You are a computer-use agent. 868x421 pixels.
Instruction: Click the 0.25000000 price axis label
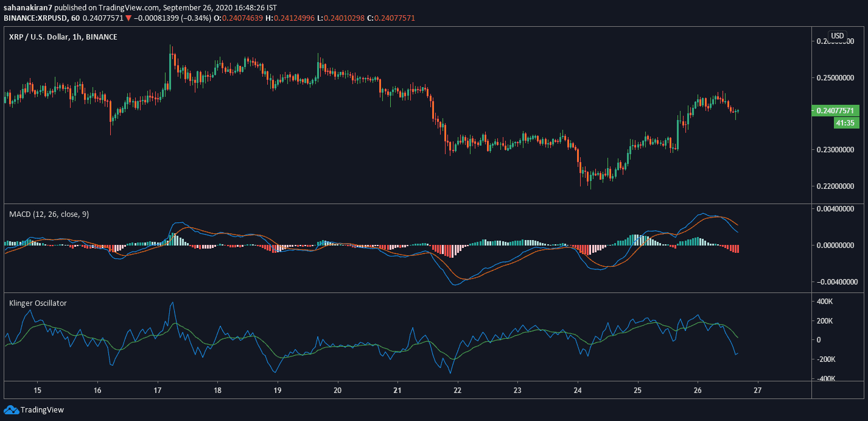(835, 78)
